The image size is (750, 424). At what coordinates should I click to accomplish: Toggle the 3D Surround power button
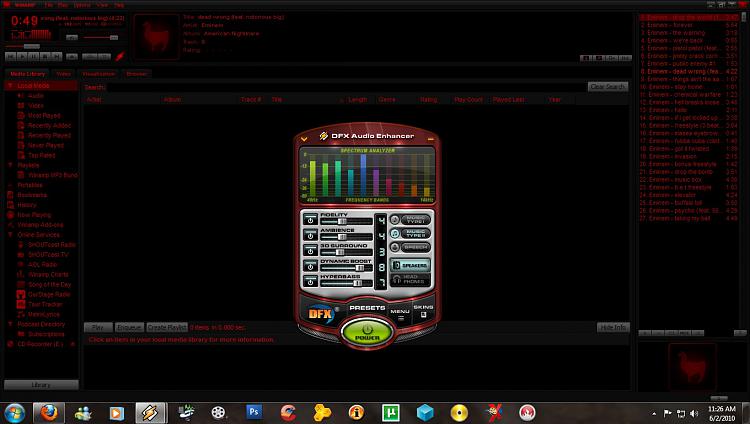310,251
